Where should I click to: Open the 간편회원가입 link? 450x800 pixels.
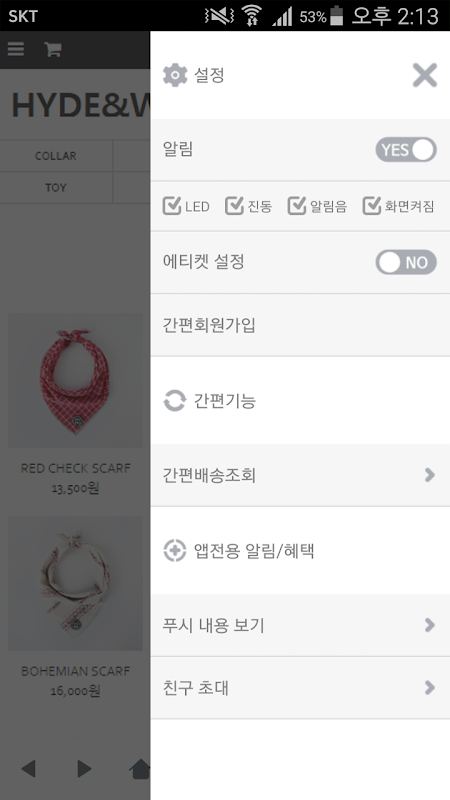coord(300,325)
